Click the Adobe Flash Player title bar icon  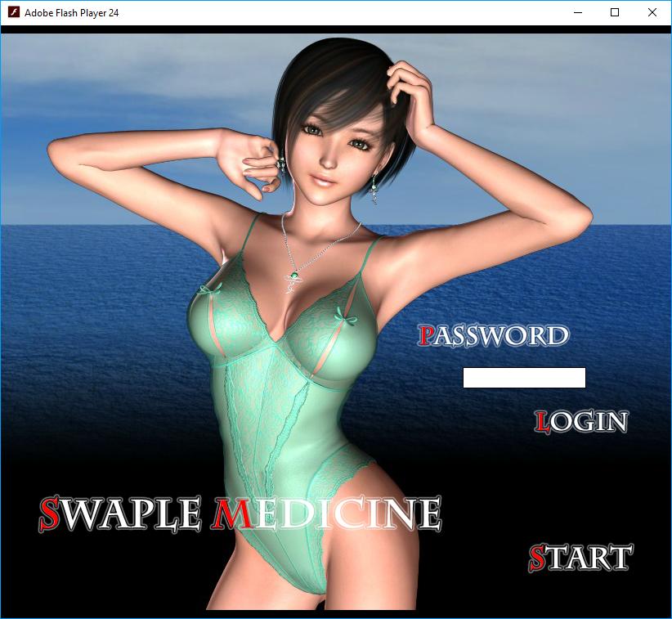[x=13, y=12]
